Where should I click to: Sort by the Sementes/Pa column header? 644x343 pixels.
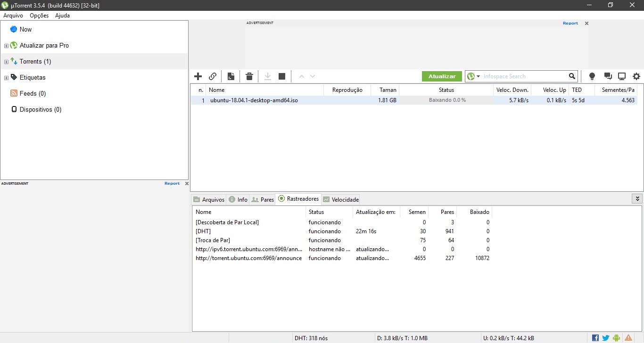pyautogui.click(x=615, y=90)
